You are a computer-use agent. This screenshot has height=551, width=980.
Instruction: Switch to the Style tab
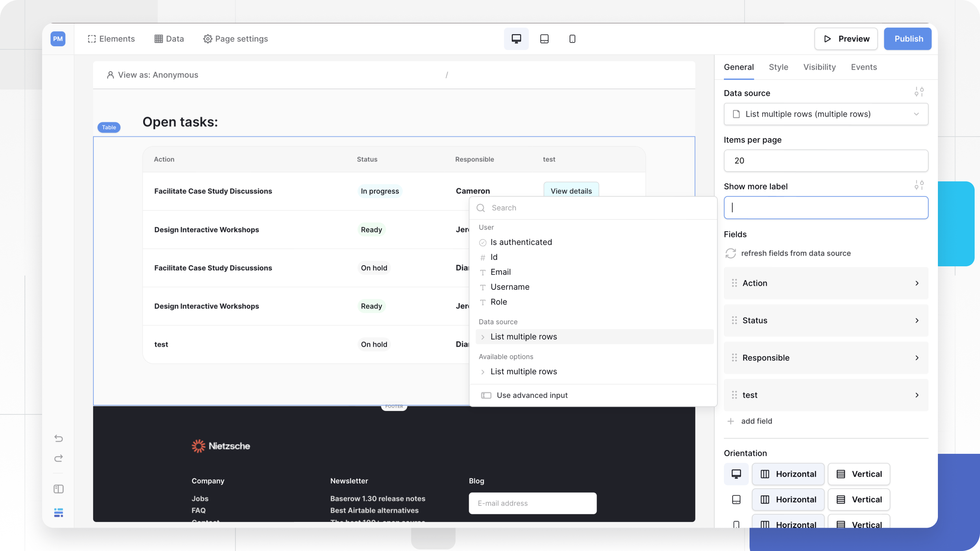pyautogui.click(x=778, y=67)
